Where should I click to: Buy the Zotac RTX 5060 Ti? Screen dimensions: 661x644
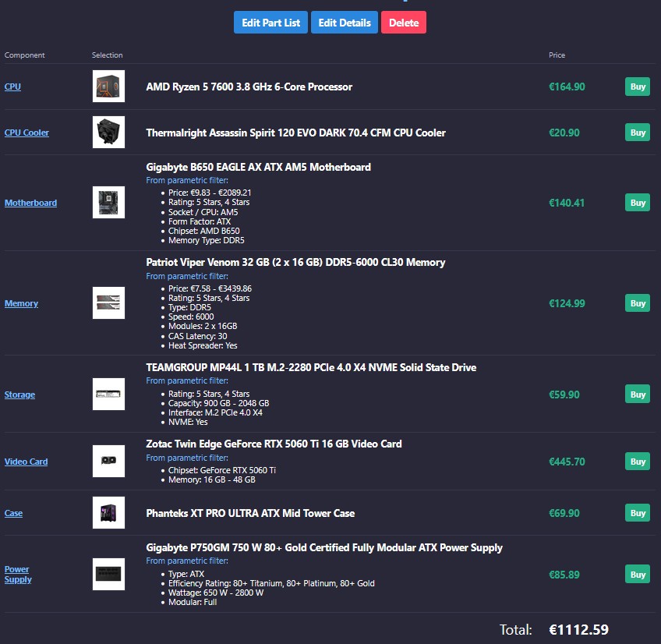tap(638, 462)
